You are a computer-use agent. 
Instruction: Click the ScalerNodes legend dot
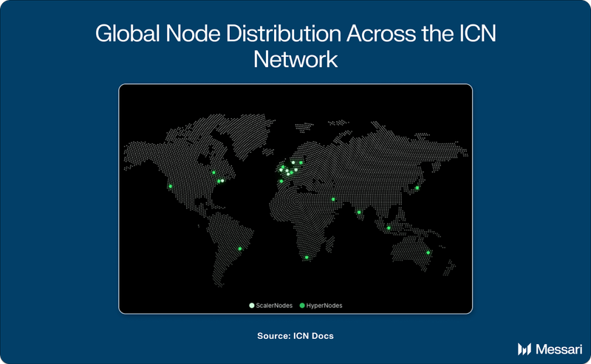click(x=251, y=306)
